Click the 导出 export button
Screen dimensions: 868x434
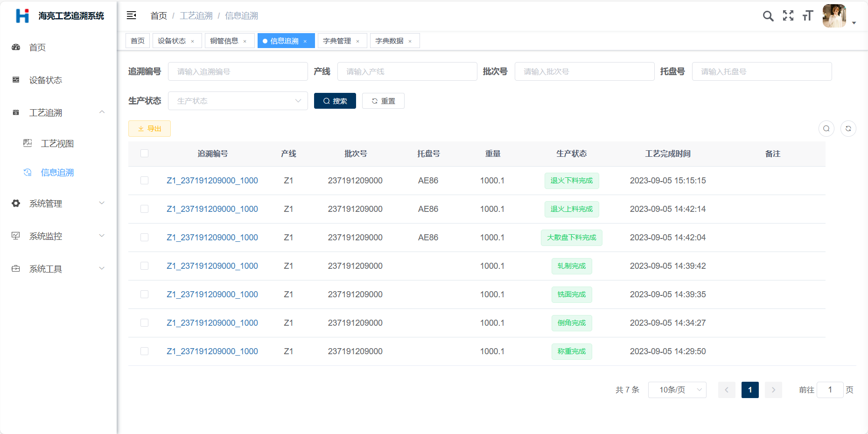[x=149, y=128]
